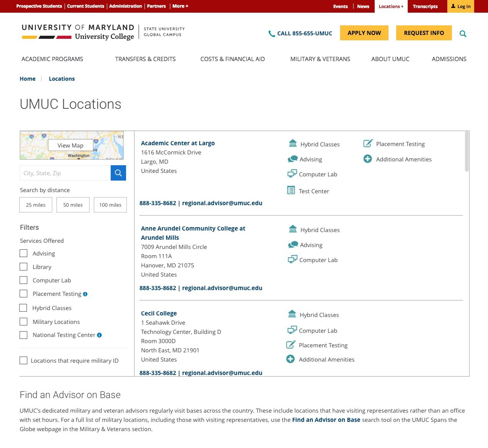Click info icon next to National Testing Center

99,335
